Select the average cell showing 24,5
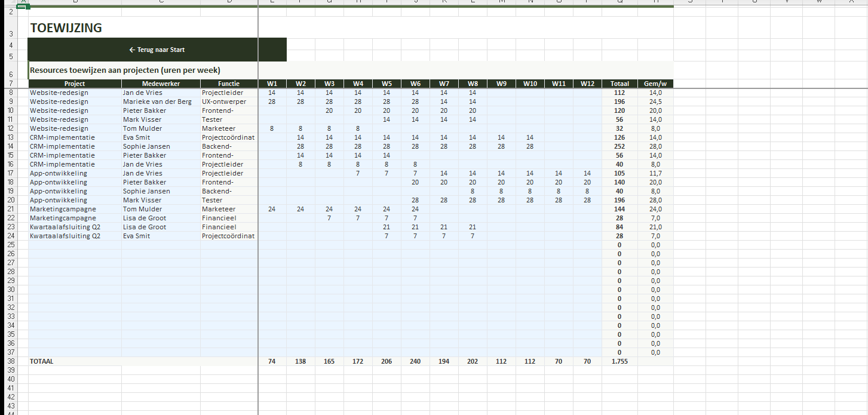The height and width of the screenshot is (415, 868). click(x=655, y=102)
